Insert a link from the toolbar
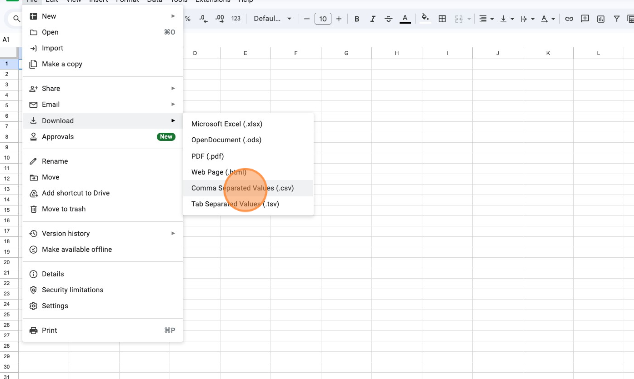Viewport: 634px width, 379px height. point(569,19)
